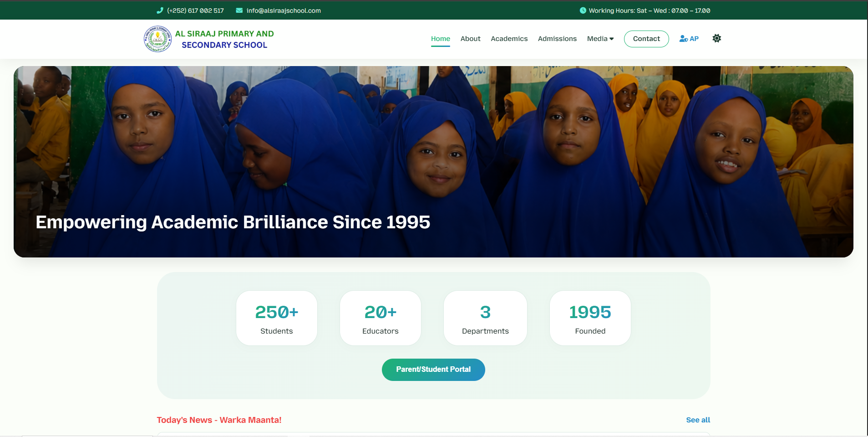
Task: Open the Academics menu item
Action: coord(509,39)
